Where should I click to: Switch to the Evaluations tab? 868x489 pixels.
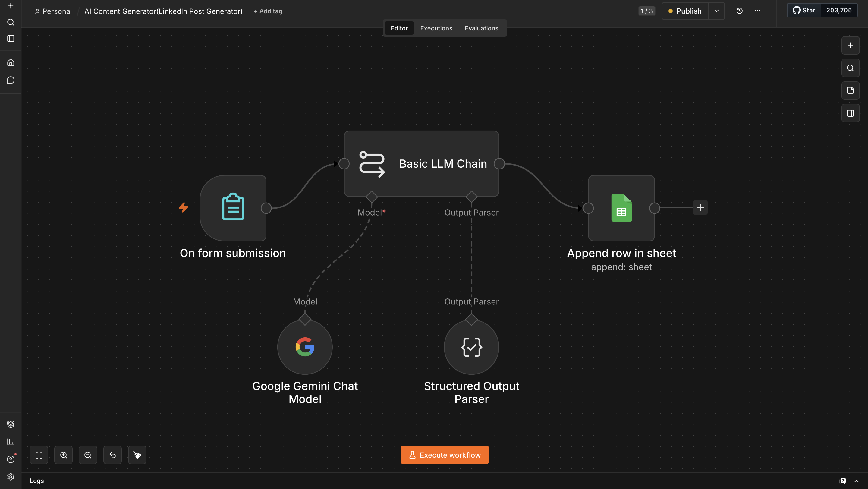click(x=481, y=28)
